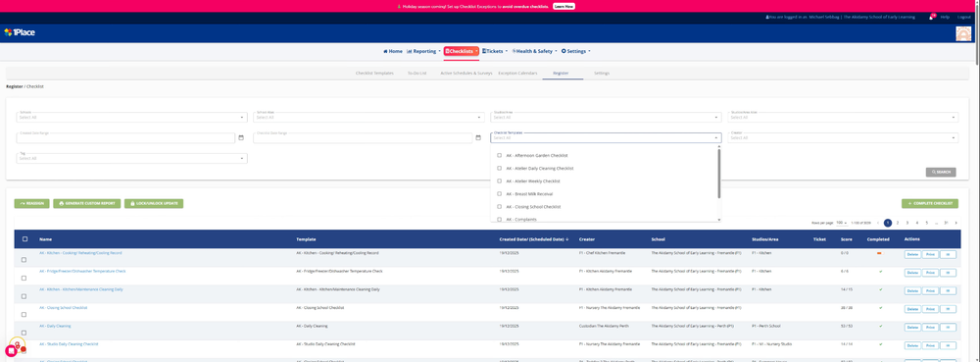
Task: Check AK - Breast Milk Receival option
Action: pos(500,194)
